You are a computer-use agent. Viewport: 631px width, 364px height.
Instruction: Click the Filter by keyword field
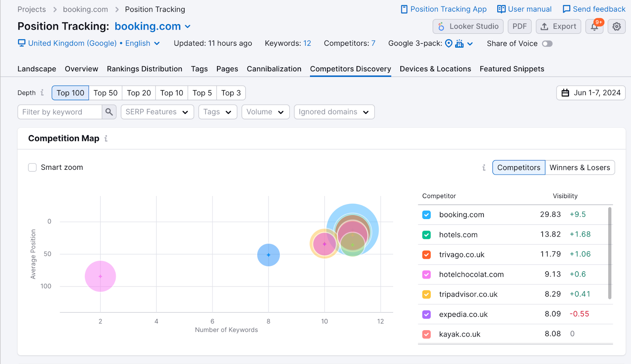click(x=60, y=112)
